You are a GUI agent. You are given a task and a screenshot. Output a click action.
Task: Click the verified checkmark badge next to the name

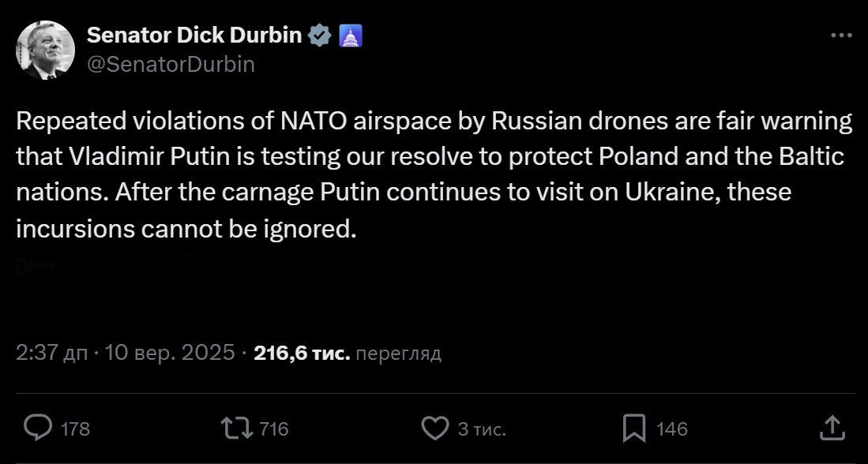coord(320,34)
